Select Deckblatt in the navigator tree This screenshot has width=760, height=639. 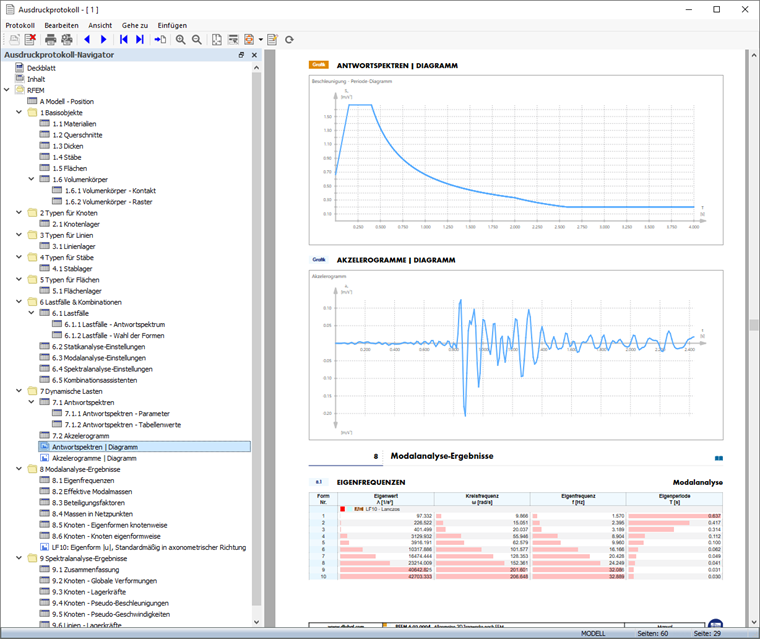pos(42,67)
